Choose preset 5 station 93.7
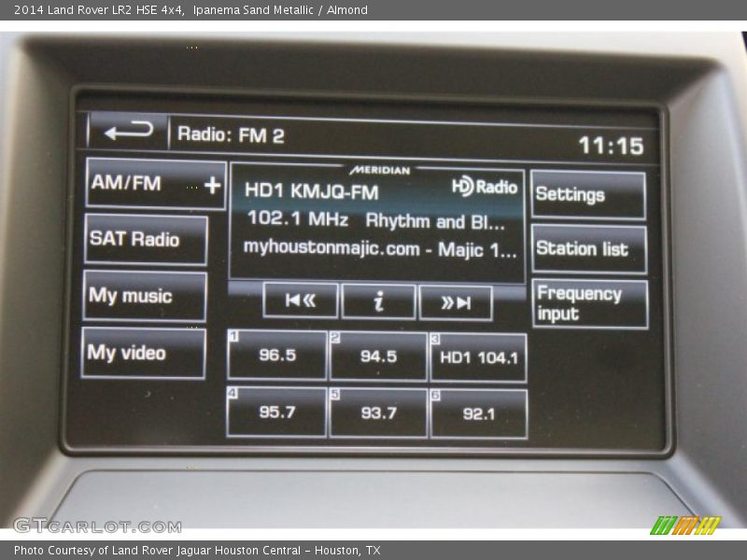The width and height of the screenshot is (747, 560). tap(378, 413)
